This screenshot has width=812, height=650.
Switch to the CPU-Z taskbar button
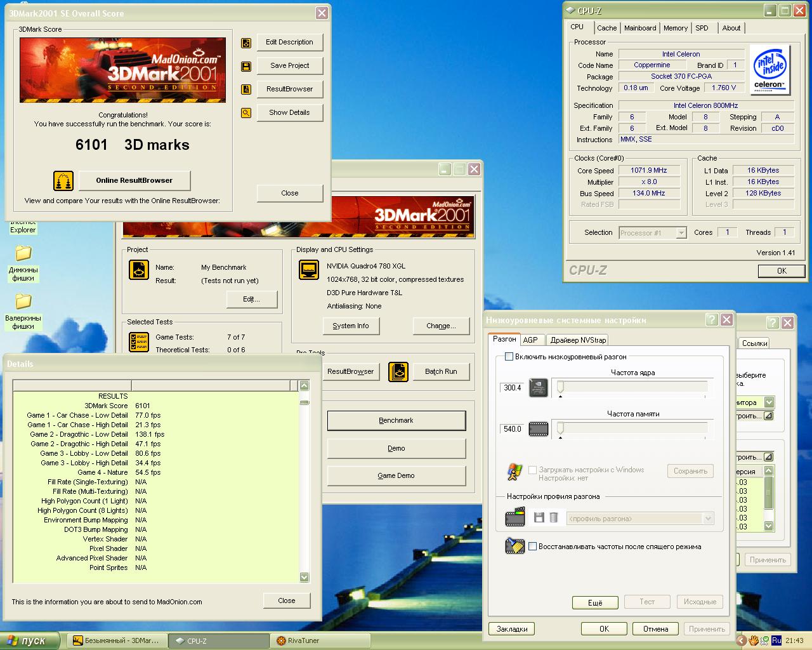[219, 641]
